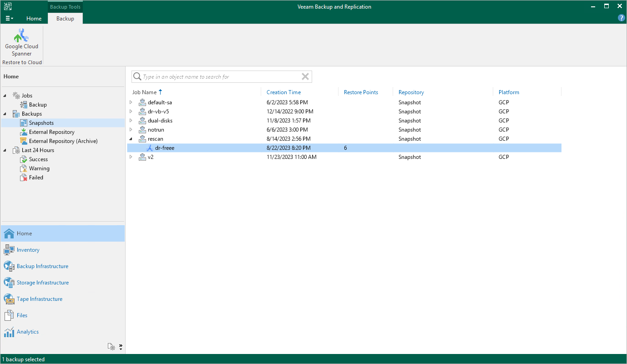Select External Repository item without Archive
Screen dimensions: 627x364
coord(52,132)
